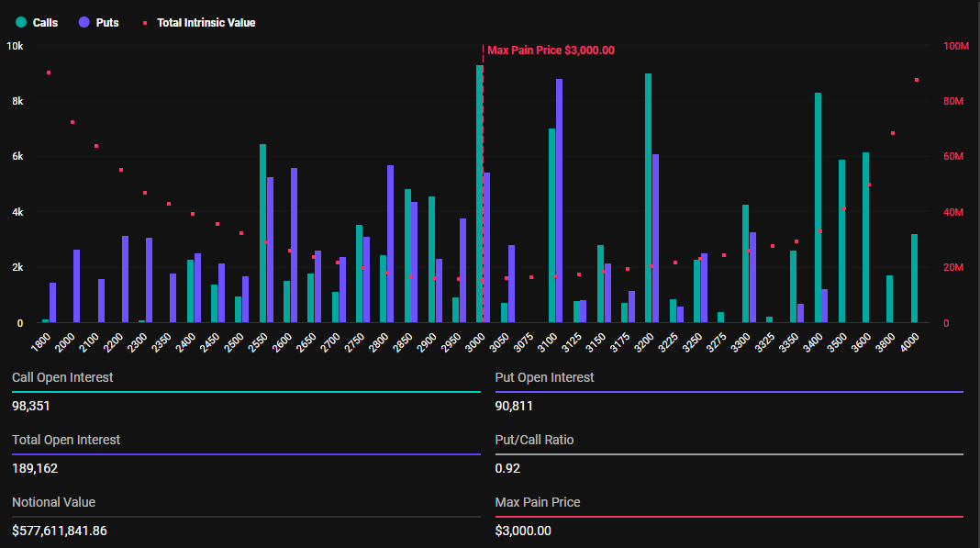Click the Total Open Interest value 189,162
This screenshot has width=980, height=548.
click(x=35, y=468)
